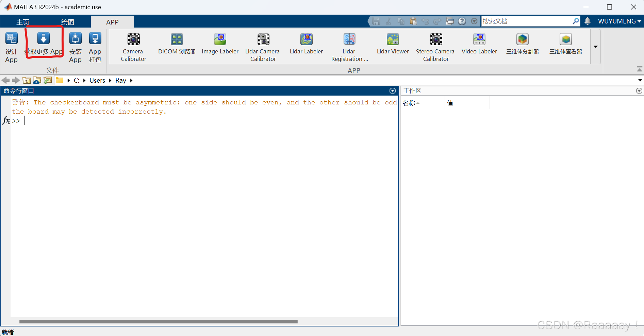Click the 安装 App install icon
Image resolution: width=644 pixels, height=336 pixels.
pyautogui.click(x=75, y=38)
